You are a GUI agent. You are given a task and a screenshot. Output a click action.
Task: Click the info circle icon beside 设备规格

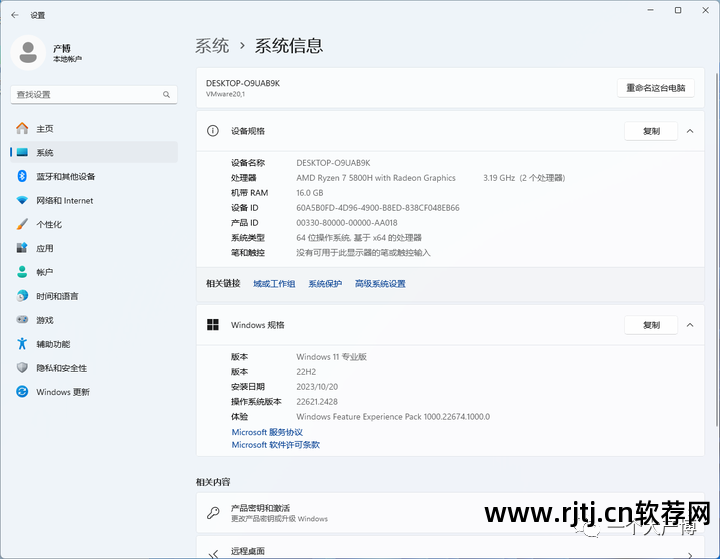[213, 131]
